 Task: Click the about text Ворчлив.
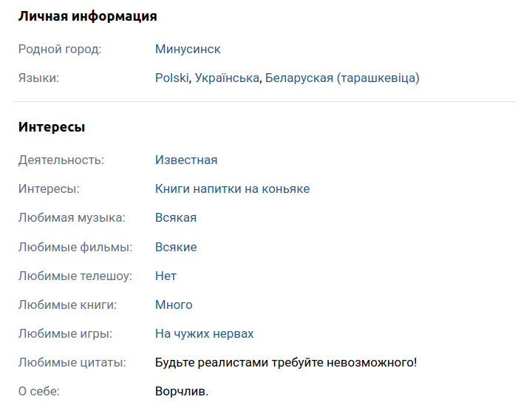click(182, 392)
